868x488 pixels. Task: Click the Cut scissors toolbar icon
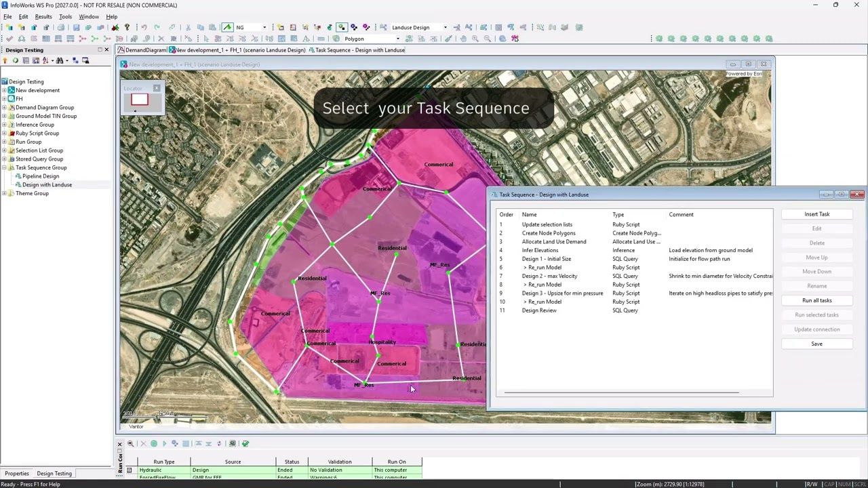pos(188,28)
